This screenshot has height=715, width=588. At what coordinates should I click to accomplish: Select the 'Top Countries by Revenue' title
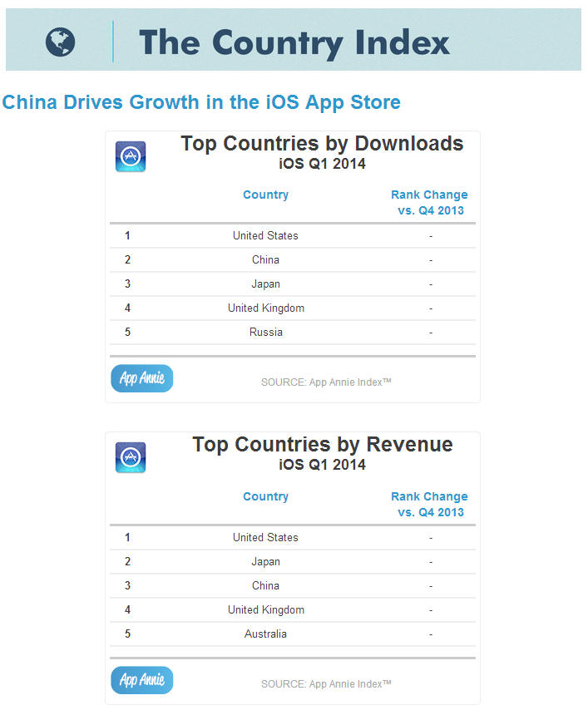pos(322,445)
